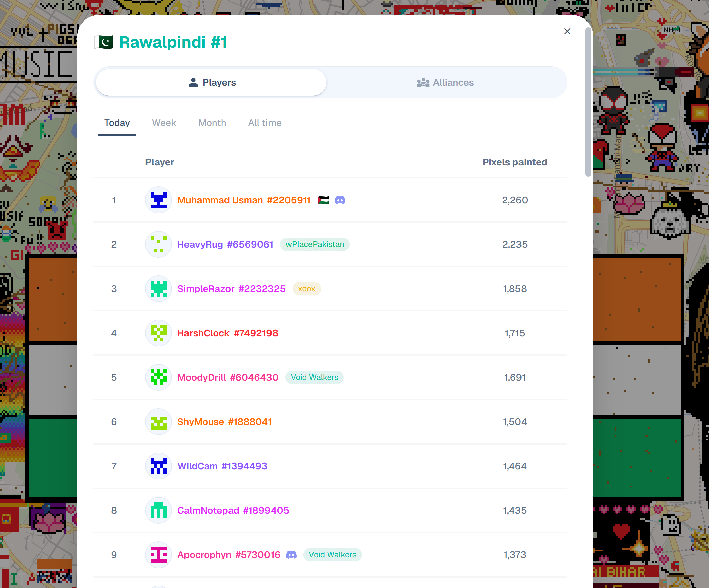Select the Today time range
The image size is (709, 588).
click(117, 123)
